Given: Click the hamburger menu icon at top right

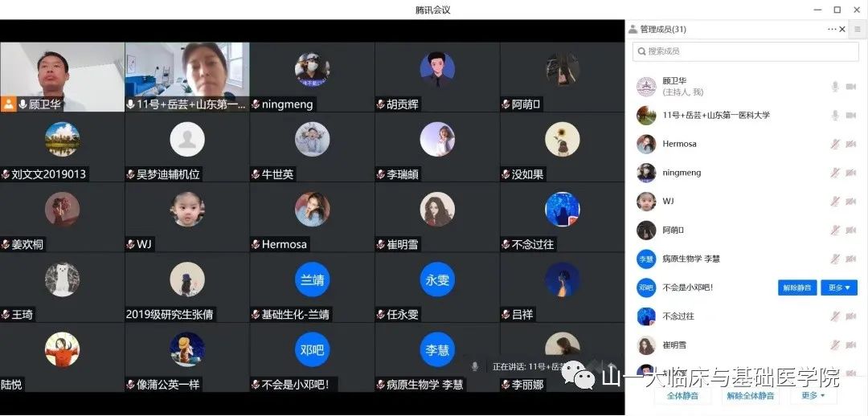Looking at the screenshot, I should click(x=858, y=29).
